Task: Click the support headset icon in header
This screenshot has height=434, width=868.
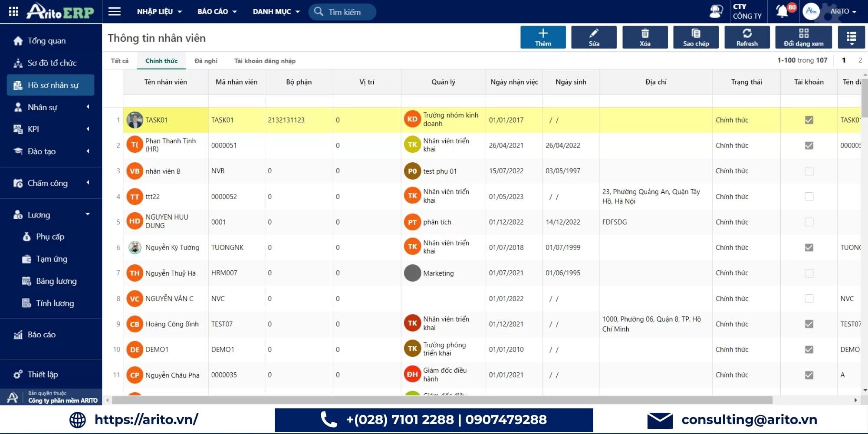Action: tap(716, 11)
